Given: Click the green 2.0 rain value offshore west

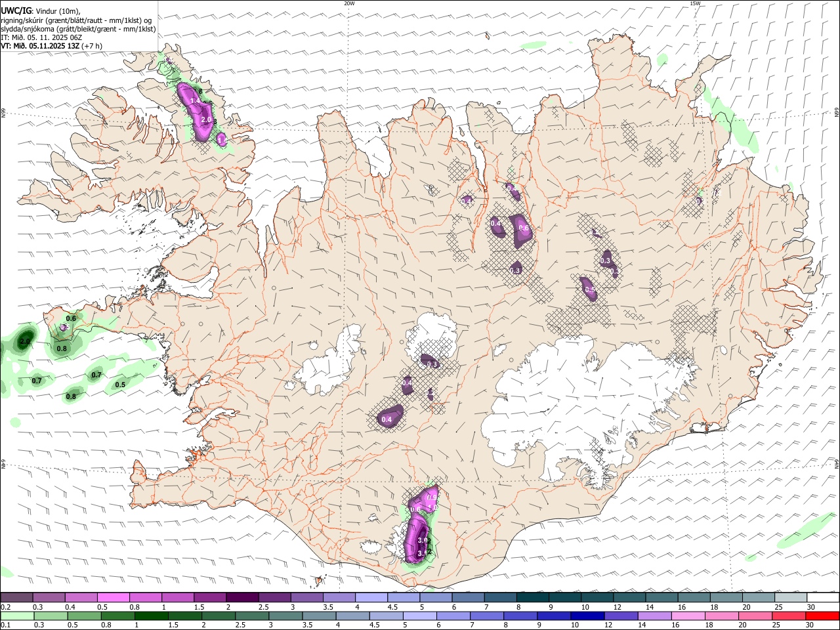Looking at the screenshot, I should tap(25, 341).
